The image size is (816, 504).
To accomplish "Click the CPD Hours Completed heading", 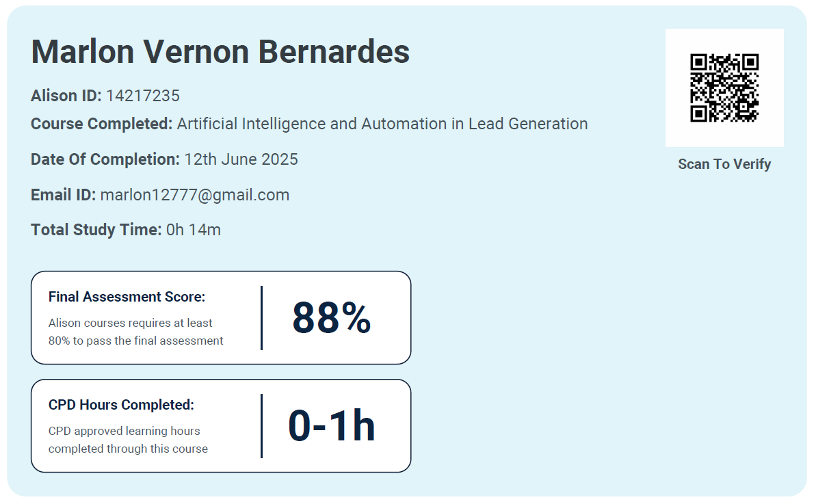I will [x=121, y=405].
